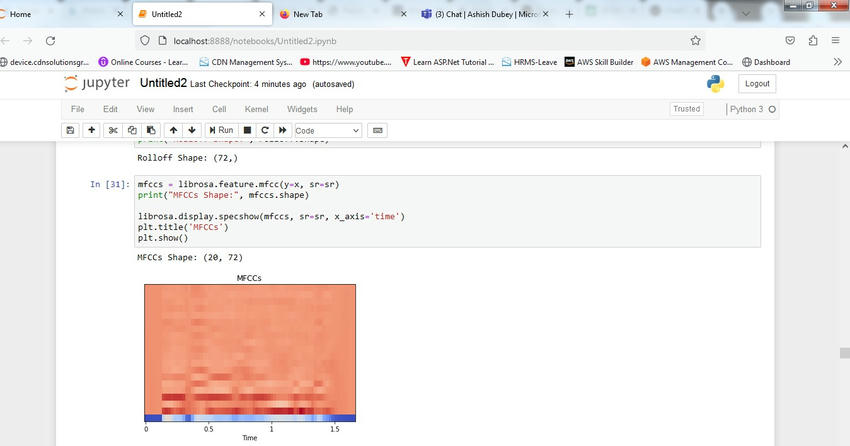Open Online Courses bookmark
Image resolution: width=850 pixels, height=446 pixels.
pos(143,62)
